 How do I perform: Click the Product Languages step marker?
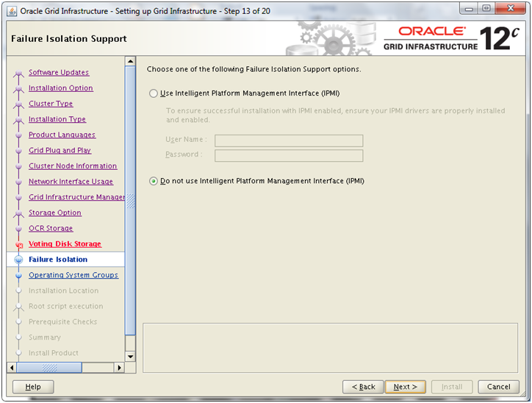click(x=18, y=135)
